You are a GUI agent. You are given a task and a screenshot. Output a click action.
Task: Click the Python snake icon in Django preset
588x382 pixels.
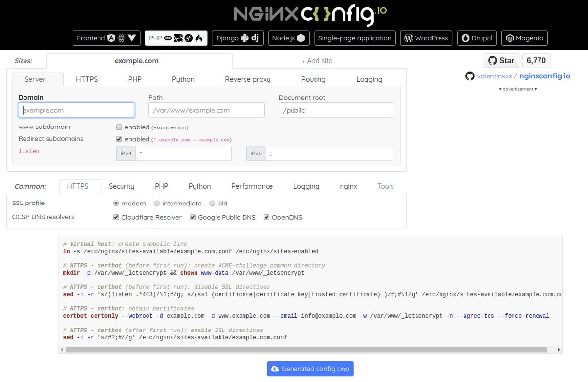245,38
